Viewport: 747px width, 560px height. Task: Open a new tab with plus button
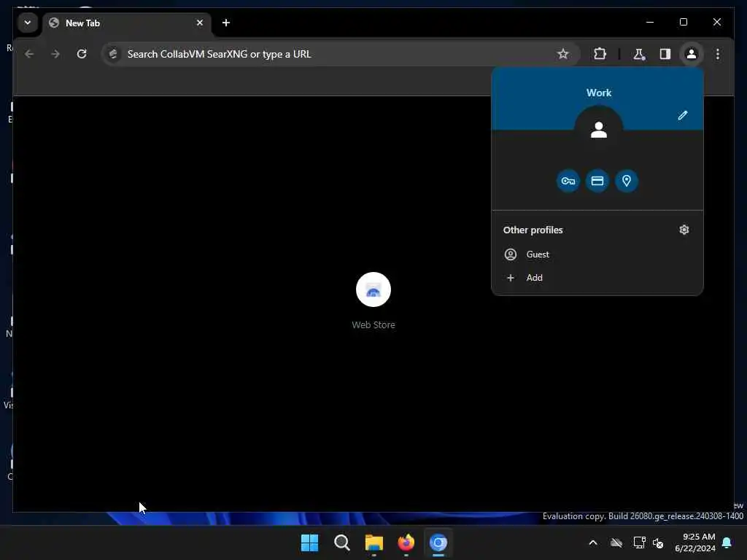tap(226, 23)
